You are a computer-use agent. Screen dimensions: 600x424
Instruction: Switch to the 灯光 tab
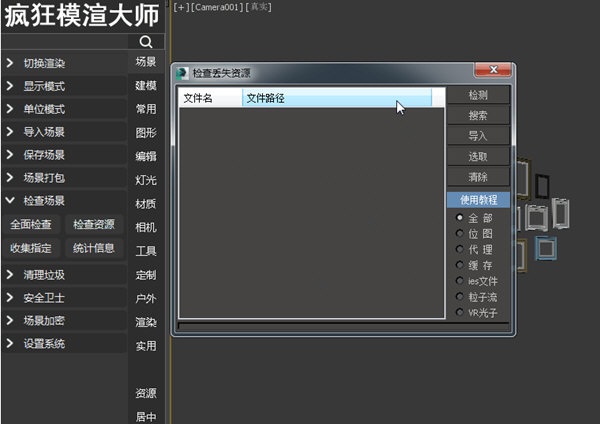point(146,180)
